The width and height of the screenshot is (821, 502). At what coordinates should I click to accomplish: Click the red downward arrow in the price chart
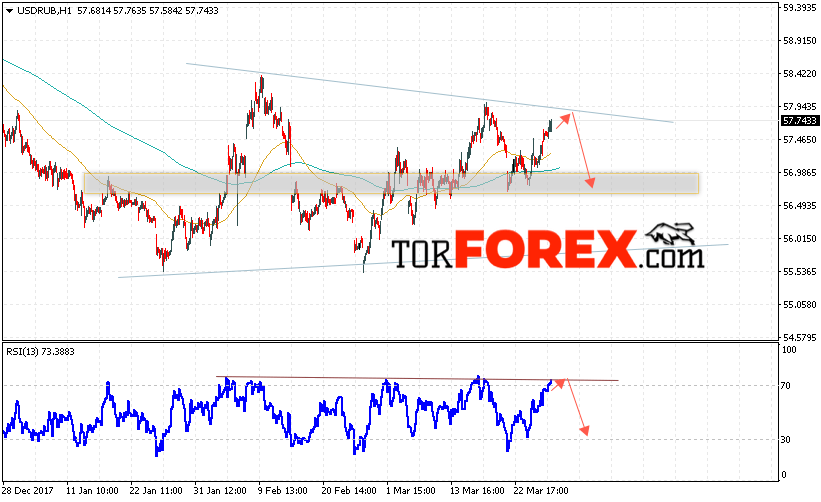point(582,150)
